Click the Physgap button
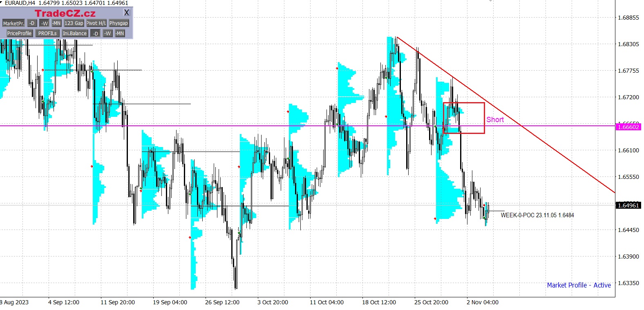 pyautogui.click(x=119, y=23)
